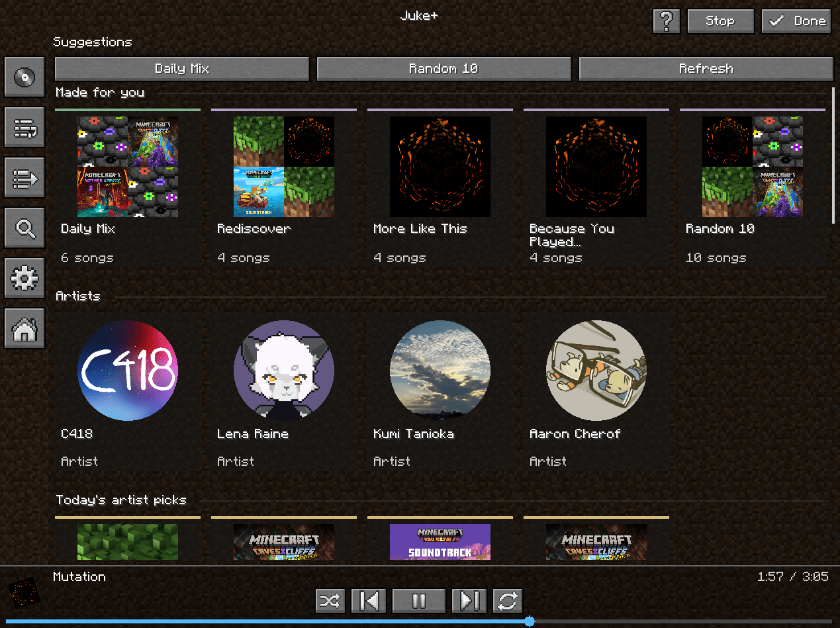Open the music disc sidebar icon
Image resolution: width=840 pixels, height=628 pixels.
pos(24,77)
